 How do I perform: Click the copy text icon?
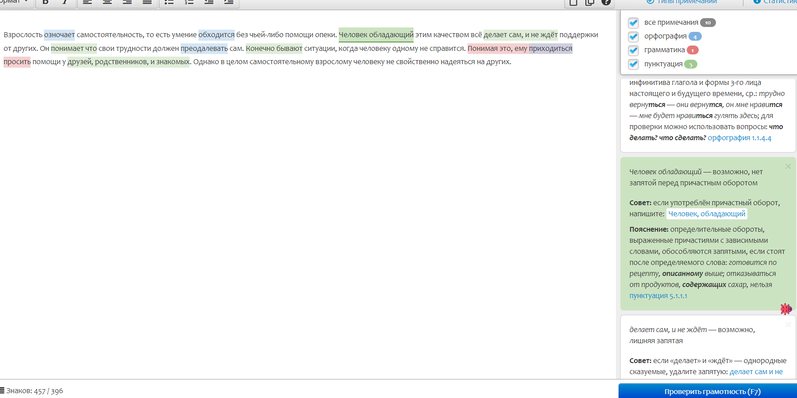590,2
